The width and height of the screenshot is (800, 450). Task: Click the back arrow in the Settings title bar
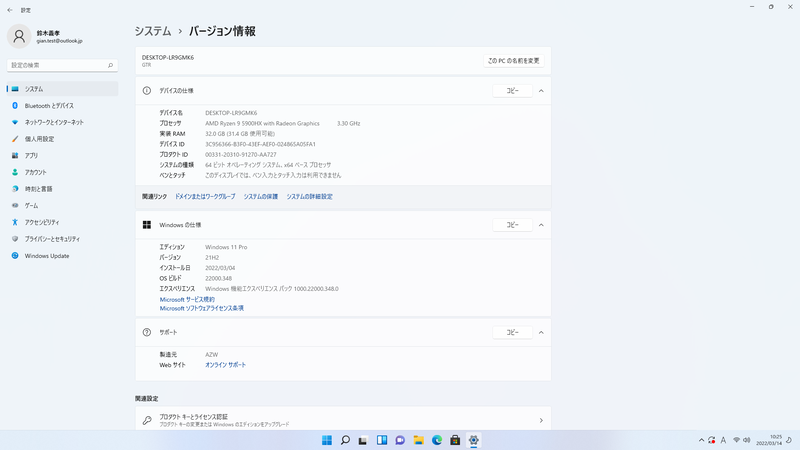[x=10, y=10]
